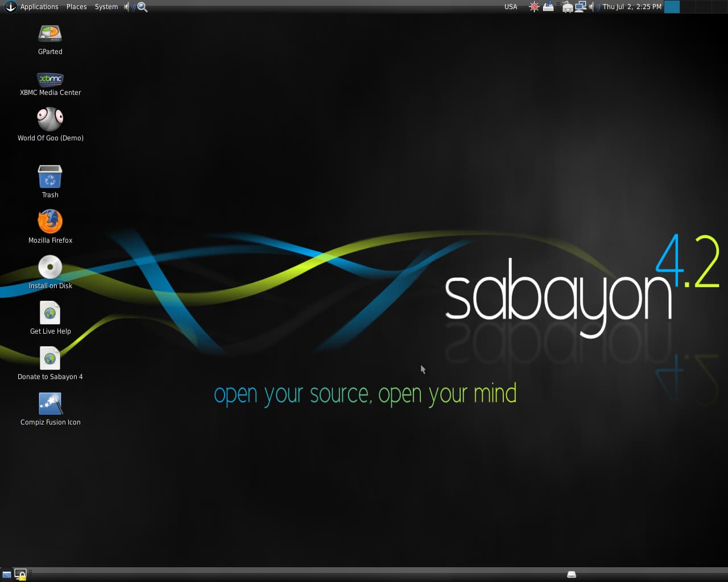Click the network monitor tray icon
Screen dimensions: 728x582
point(581,6)
